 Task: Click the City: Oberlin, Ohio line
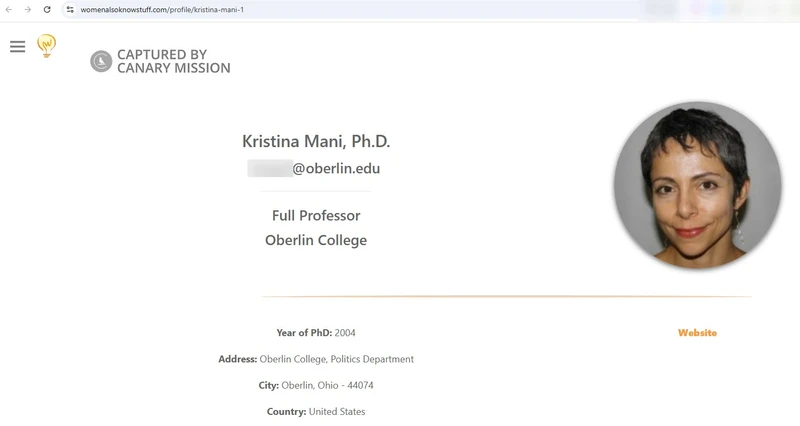[316, 385]
